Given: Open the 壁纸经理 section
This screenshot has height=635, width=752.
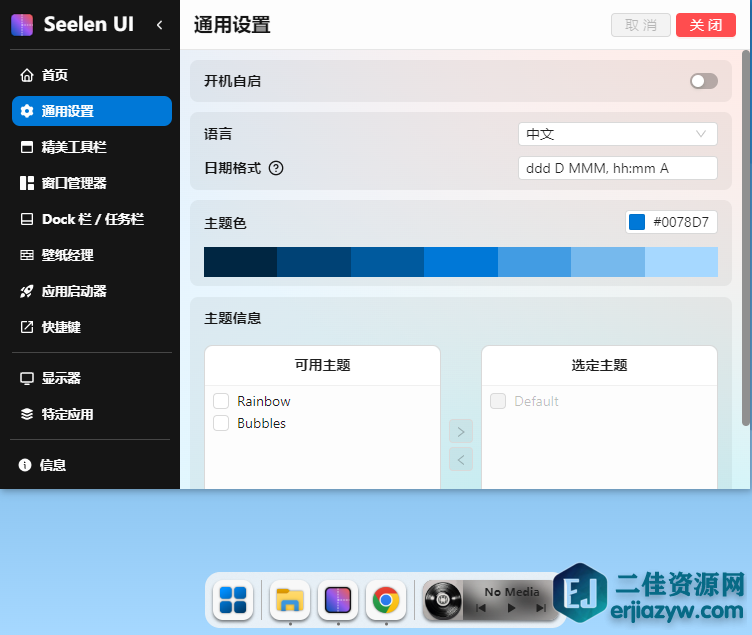Looking at the screenshot, I should point(92,255).
